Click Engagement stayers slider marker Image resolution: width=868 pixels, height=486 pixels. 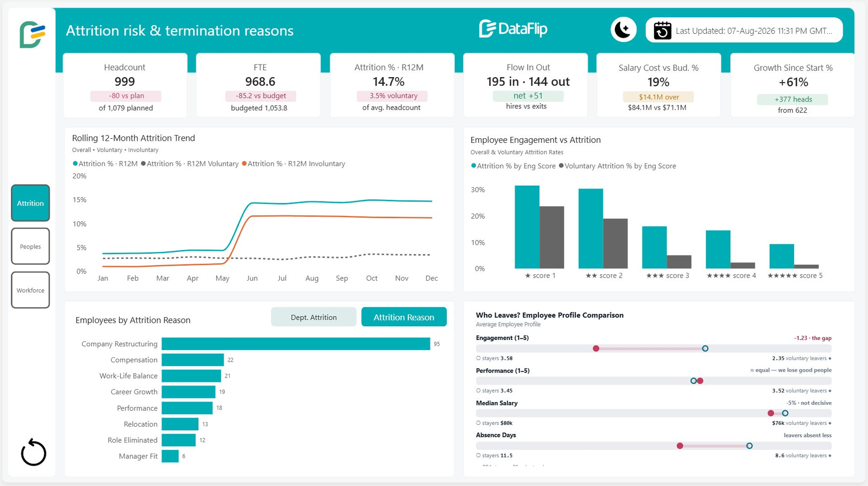point(705,348)
